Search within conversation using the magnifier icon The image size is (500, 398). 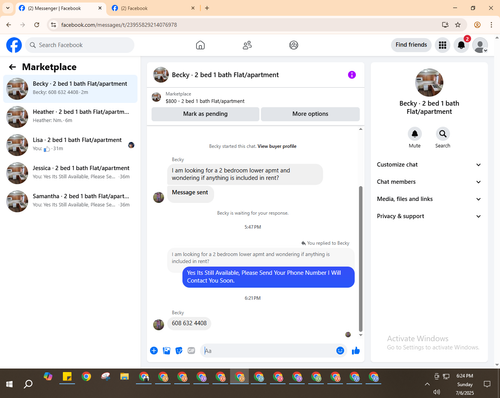[x=442, y=134]
